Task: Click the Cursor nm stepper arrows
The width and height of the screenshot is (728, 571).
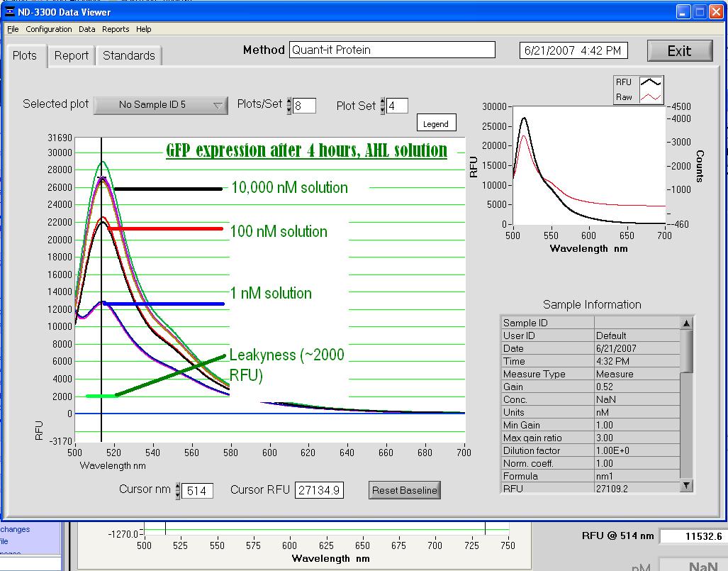Action: [178, 491]
